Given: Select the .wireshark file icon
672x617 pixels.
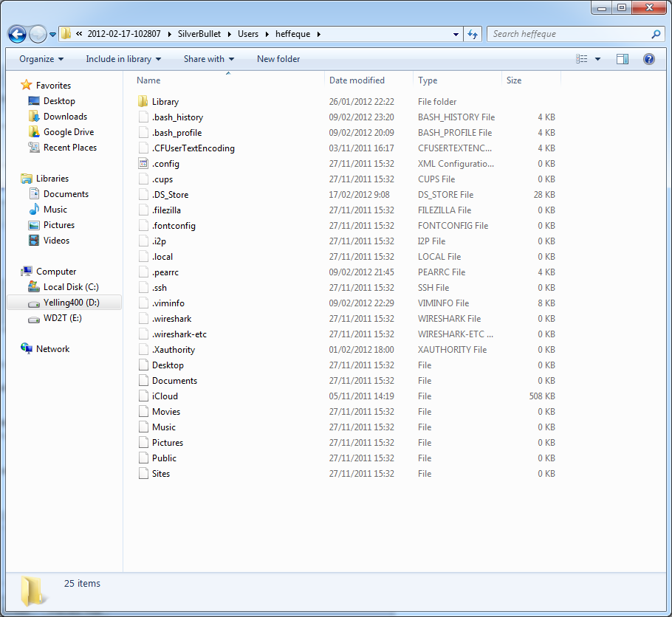Looking at the screenshot, I should pyautogui.click(x=143, y=318).
